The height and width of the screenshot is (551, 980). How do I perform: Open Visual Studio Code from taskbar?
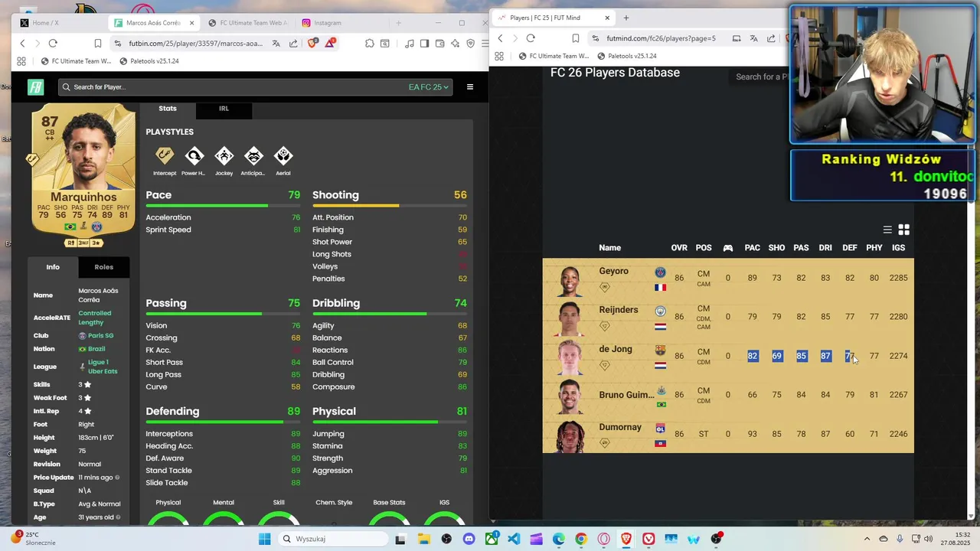point(514,540)
